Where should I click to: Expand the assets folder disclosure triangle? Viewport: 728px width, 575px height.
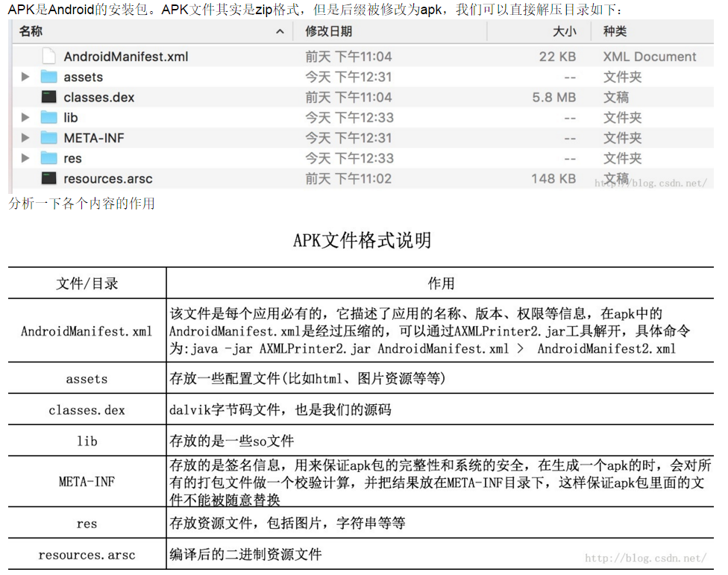(25, 77)
